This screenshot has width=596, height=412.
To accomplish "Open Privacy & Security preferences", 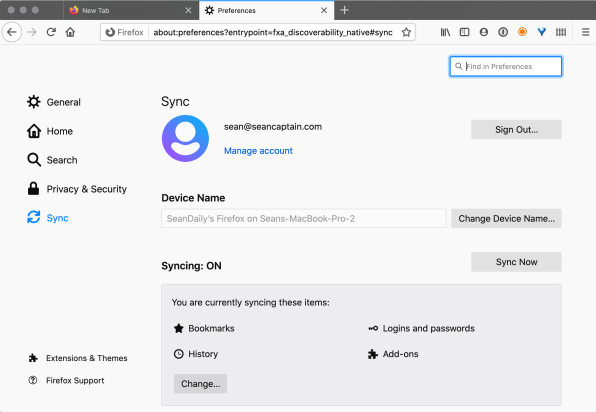I will pos(77,189).
